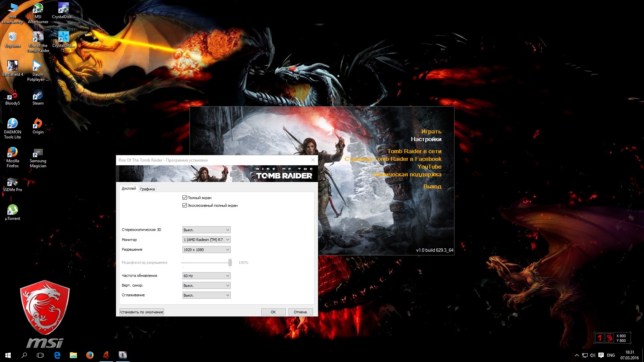Click the OK button in the settings dialog
This screenshot has height=362, width=644.
(x=273, y=312)
